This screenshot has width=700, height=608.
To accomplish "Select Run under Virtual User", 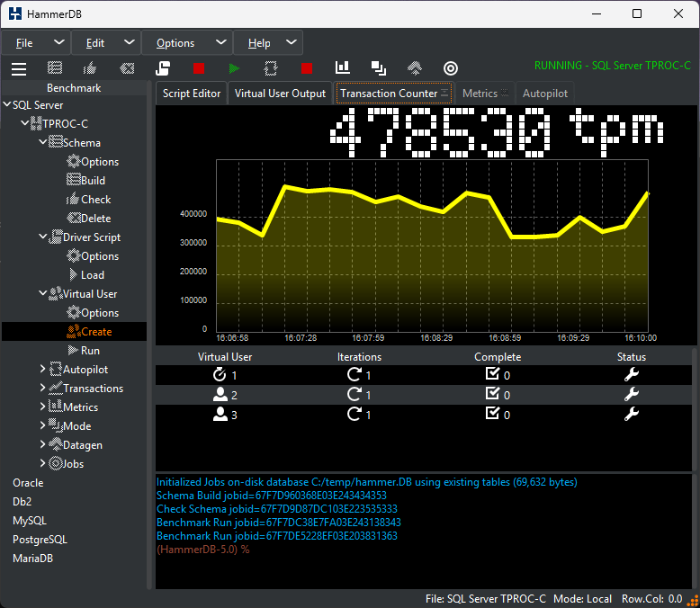I will 84,351.
